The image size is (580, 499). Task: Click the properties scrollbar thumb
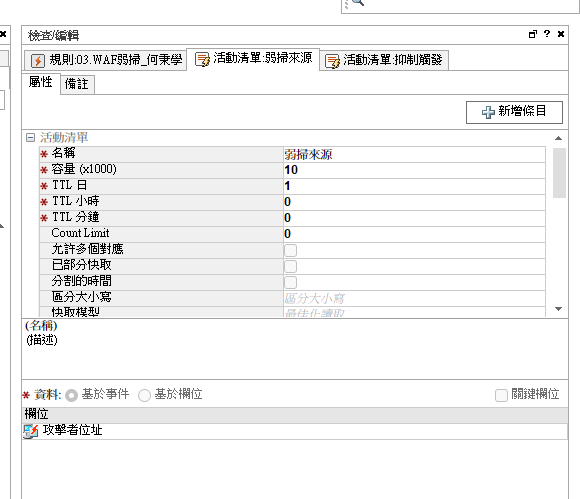pyautogui.click(x=559, y=173)
